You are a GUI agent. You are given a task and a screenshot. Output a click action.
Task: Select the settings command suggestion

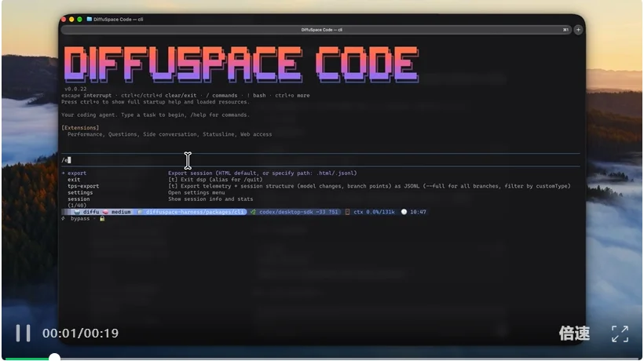tap(80, 192)
